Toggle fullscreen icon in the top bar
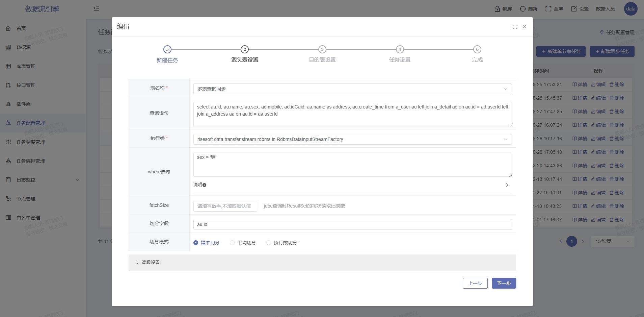This screenshot has height=317, width=644. (548, 9)
